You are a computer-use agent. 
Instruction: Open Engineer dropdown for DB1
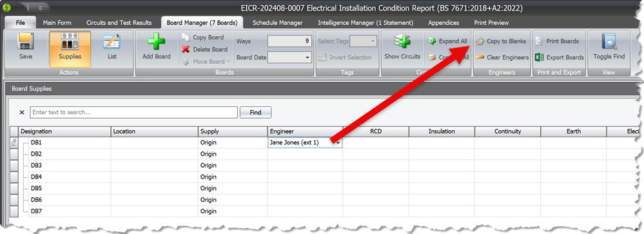pos(338,142)
